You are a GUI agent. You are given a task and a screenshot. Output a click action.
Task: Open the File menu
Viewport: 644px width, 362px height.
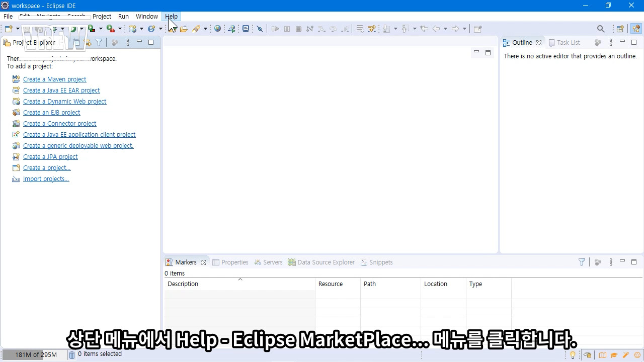8,17
